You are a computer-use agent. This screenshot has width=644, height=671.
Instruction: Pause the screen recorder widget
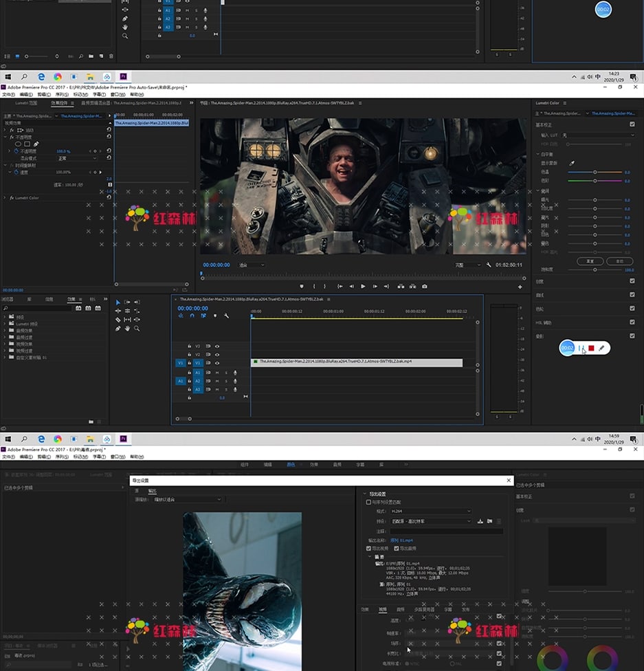[x=580, y=349]
